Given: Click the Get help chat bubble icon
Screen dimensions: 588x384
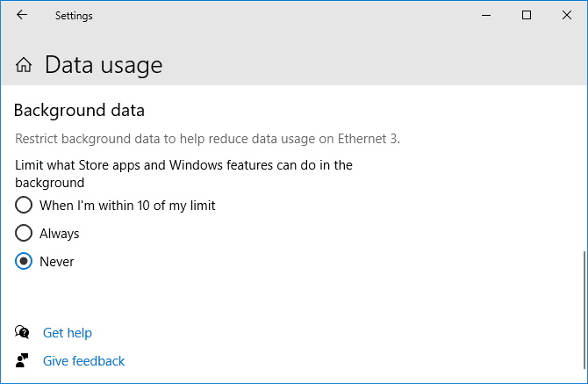Looking at the screenshot, I should pos(23,332).
